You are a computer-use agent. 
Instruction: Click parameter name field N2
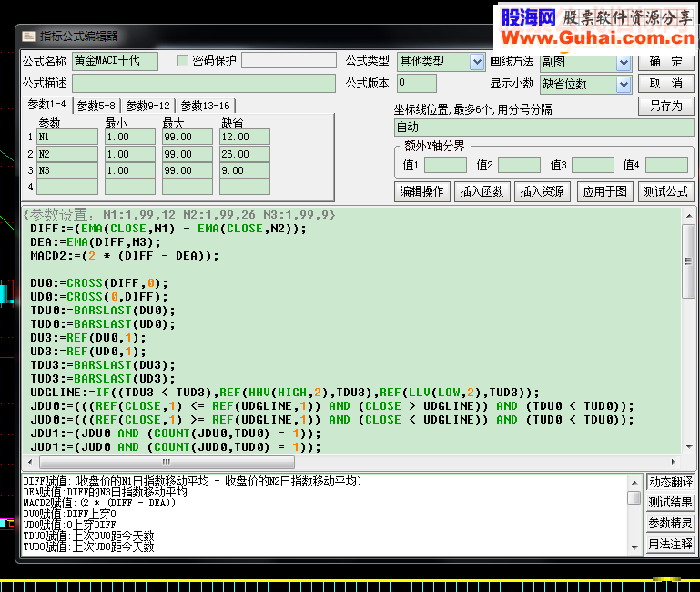click(67, 154)
